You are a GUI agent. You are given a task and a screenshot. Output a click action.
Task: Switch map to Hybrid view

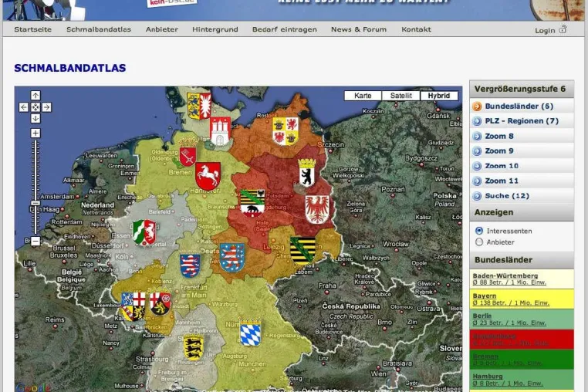(439, 96)
